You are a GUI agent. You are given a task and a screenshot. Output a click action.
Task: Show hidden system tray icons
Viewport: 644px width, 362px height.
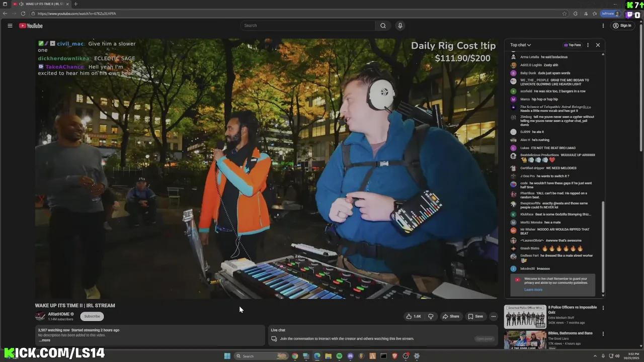[x=595, y=356]
